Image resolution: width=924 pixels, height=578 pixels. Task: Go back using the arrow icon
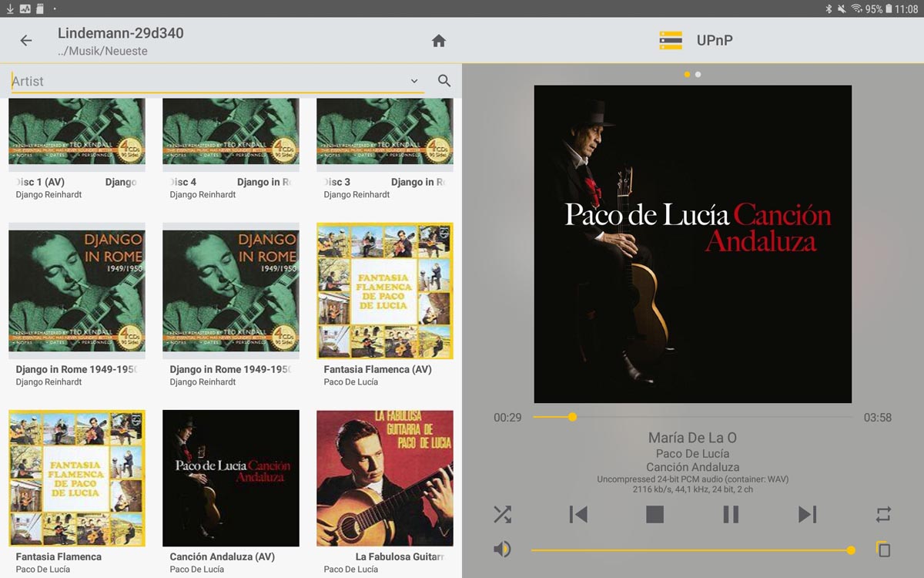26,41
